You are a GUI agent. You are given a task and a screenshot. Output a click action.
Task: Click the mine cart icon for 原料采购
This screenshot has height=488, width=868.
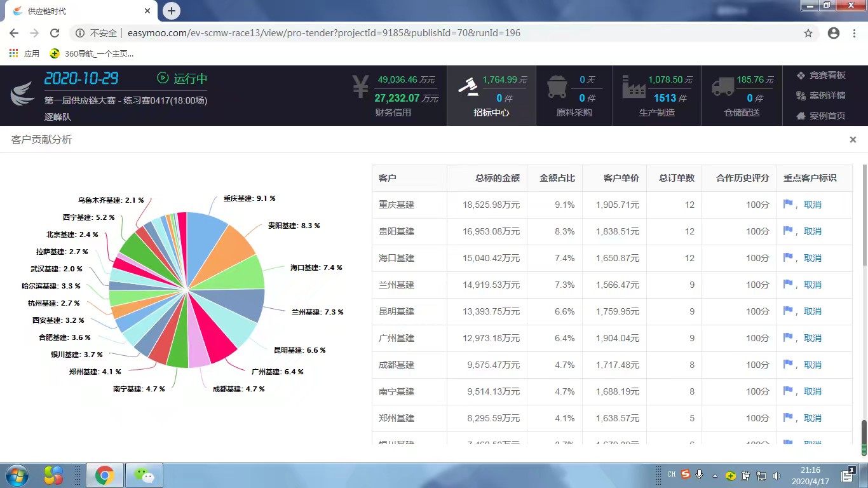point(557,86)
